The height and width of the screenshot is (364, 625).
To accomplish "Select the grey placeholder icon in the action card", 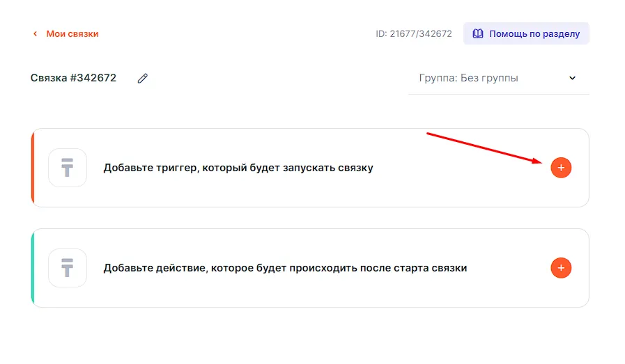I will (68, 268).
